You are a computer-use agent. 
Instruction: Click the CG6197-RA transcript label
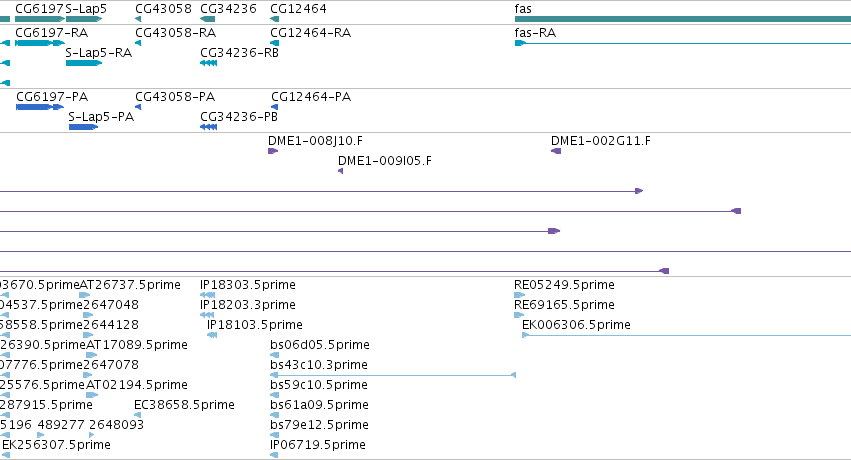click(x=52, y=33)
